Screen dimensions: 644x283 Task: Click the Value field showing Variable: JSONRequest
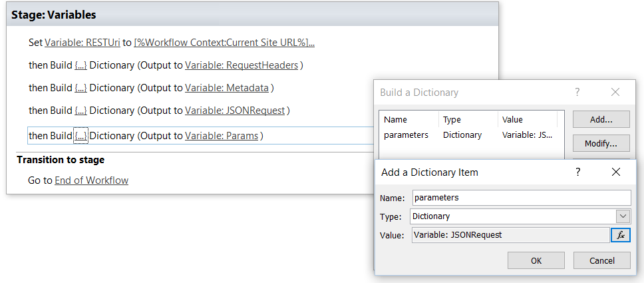(x=510, y=235)
